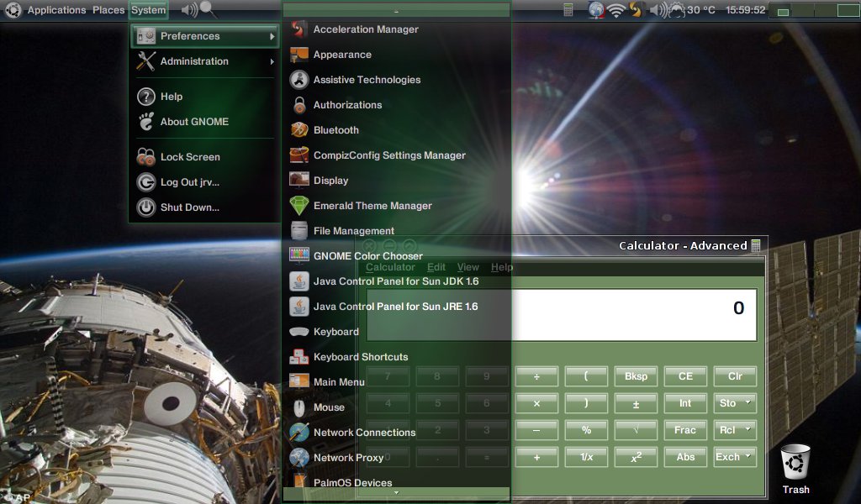Open Keyboard Shortcuts preferences

click(397, 357)
